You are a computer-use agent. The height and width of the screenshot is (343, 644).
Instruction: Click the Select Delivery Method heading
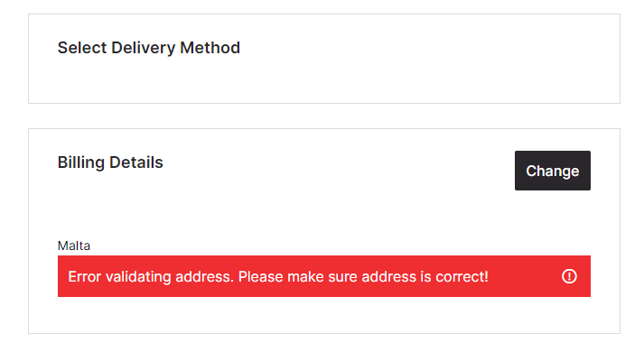click(x=149, y=48)
